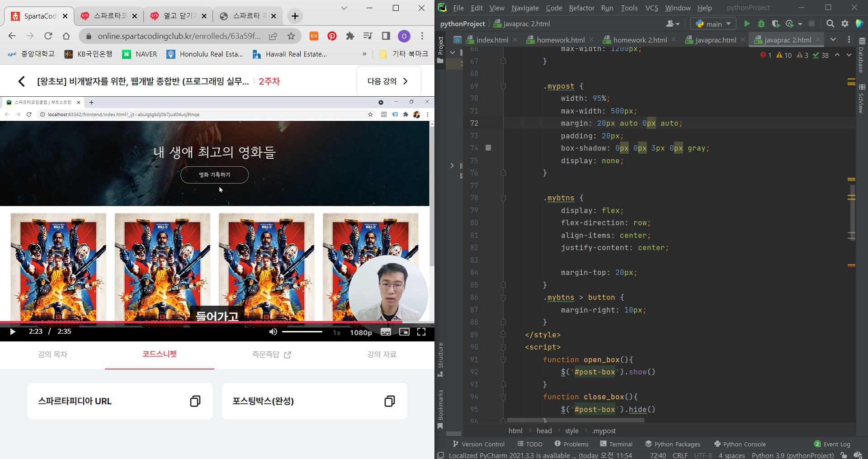Reload the Chrome page
Screen dimensions: 868x459
click(x=48, y=36)
